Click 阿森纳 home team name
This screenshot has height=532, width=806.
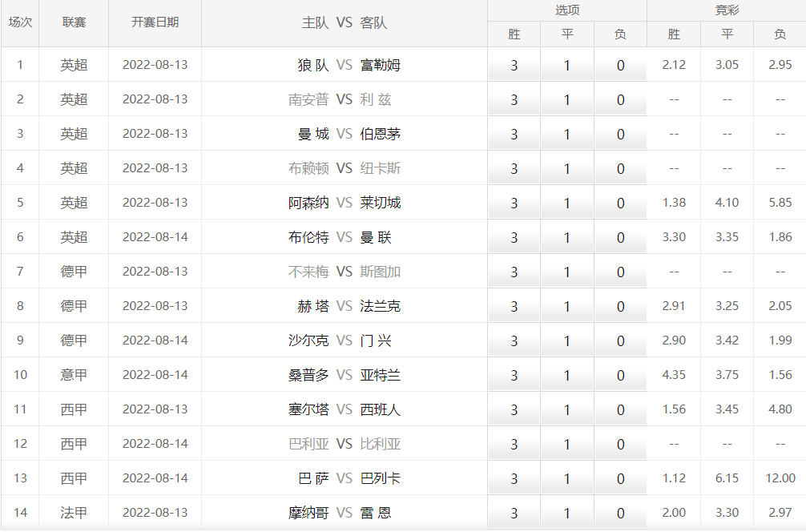coord(308,203)
